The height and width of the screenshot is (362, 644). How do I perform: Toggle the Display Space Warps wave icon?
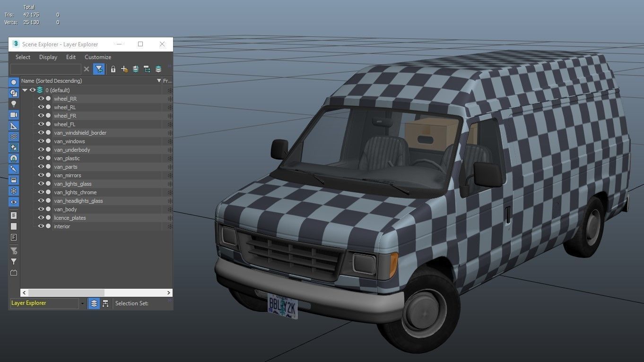tap(14, 137)
